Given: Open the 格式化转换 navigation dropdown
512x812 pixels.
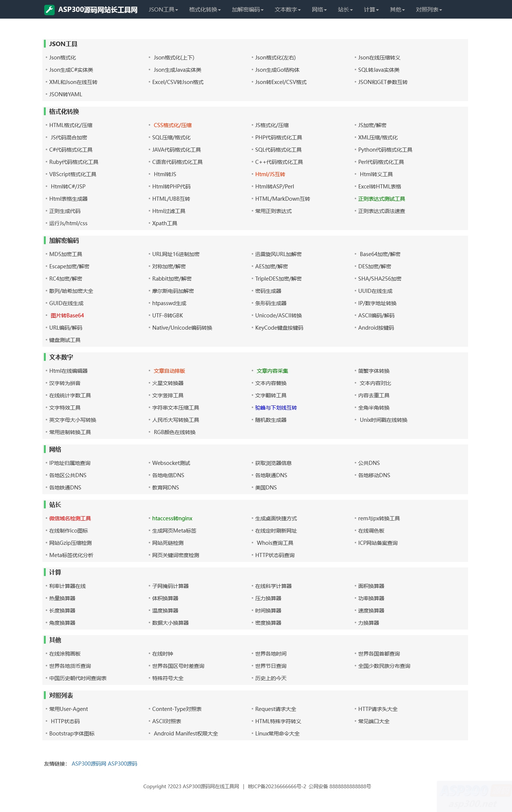Looking at the screenshot, I should click(205, 10).
